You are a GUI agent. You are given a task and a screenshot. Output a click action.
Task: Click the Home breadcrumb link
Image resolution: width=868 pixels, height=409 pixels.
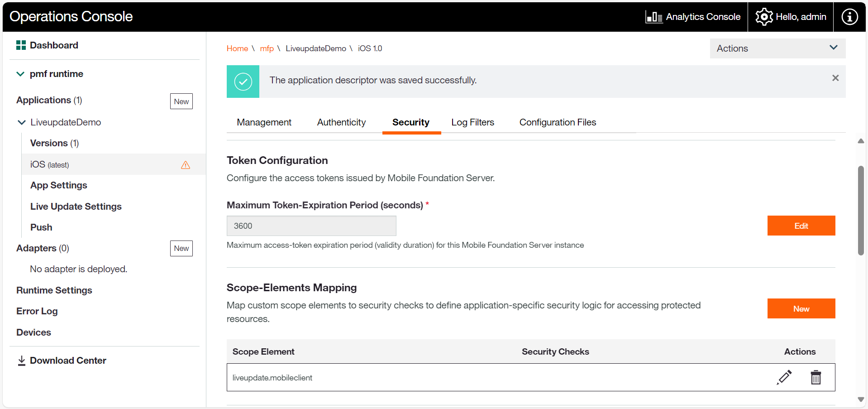click(x=237, y=48)
